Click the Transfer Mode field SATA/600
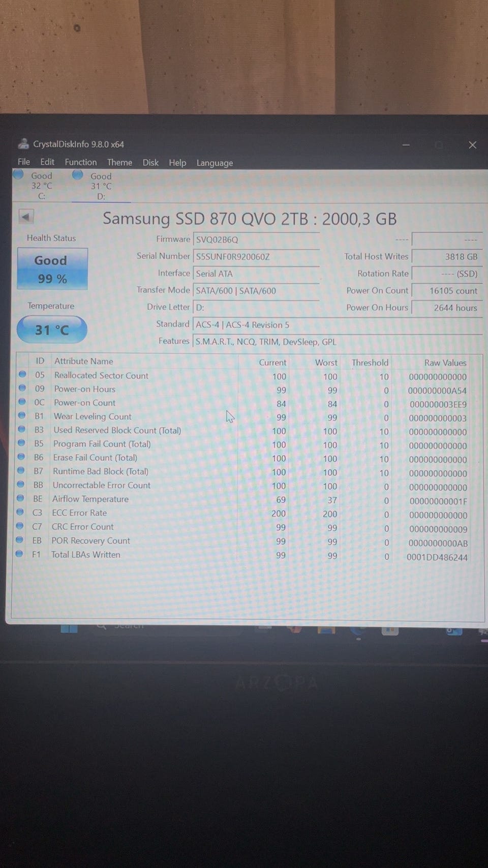488x868 pixels. pos(256,291)
